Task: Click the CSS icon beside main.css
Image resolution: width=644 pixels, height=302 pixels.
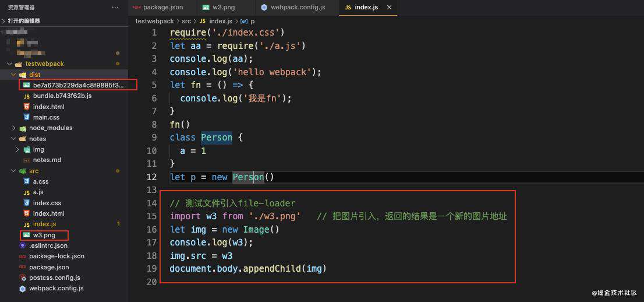Action: (x=27, y=117)
